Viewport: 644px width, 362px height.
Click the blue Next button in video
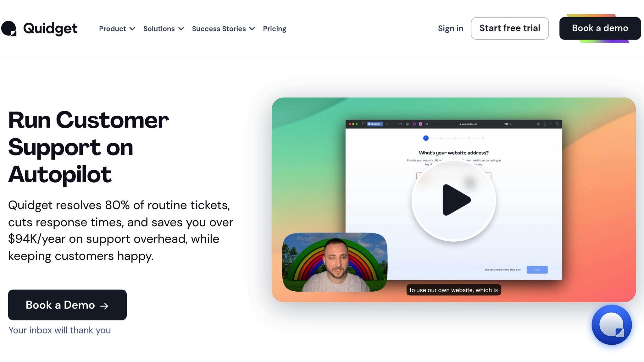(537, 270)
